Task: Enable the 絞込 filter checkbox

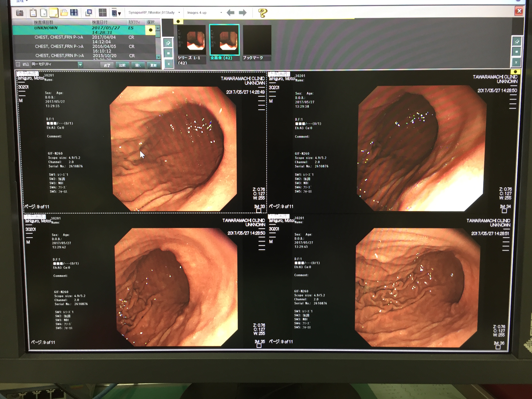Action: (x=18, y=64)
